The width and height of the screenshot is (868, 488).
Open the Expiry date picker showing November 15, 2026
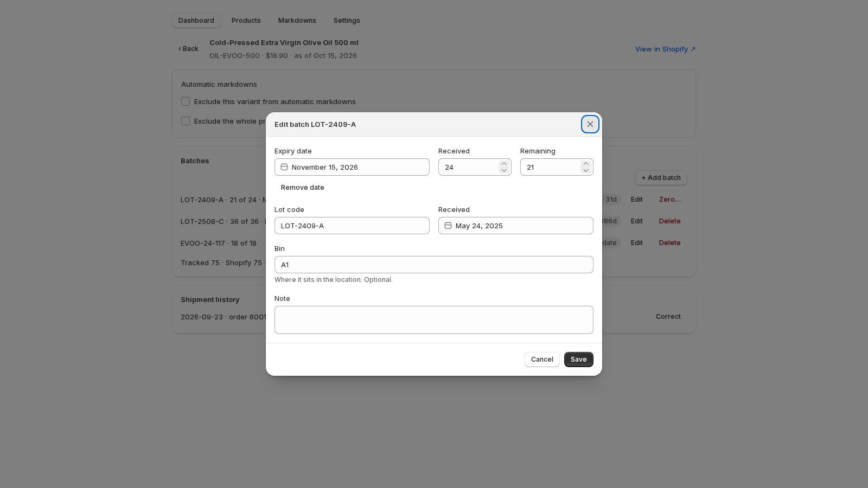352,167
